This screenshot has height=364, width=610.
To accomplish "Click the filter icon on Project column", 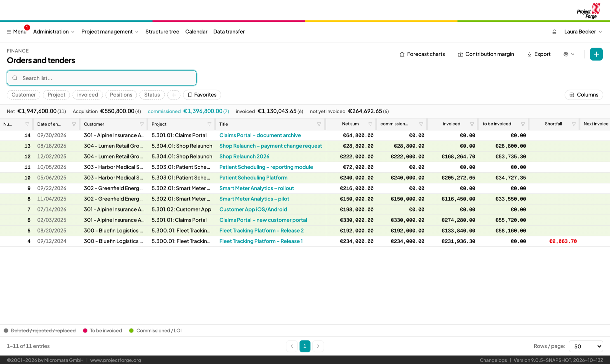I will pos(209,124).
